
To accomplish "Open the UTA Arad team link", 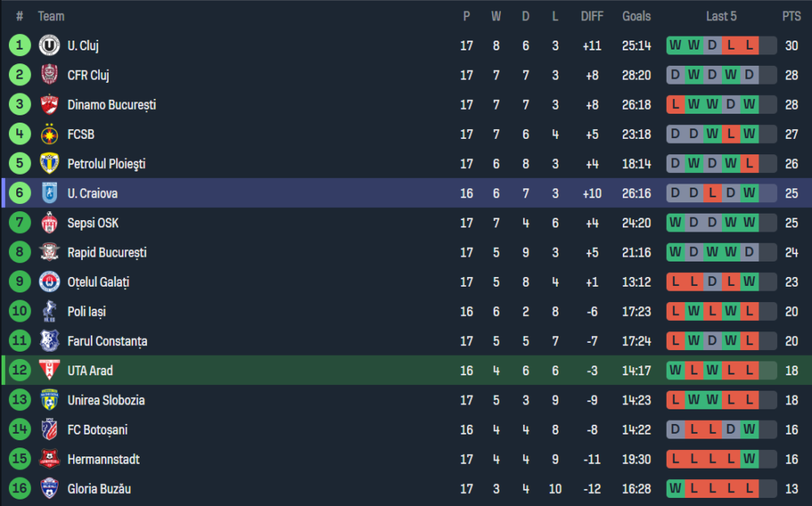I will pos(90,370).
